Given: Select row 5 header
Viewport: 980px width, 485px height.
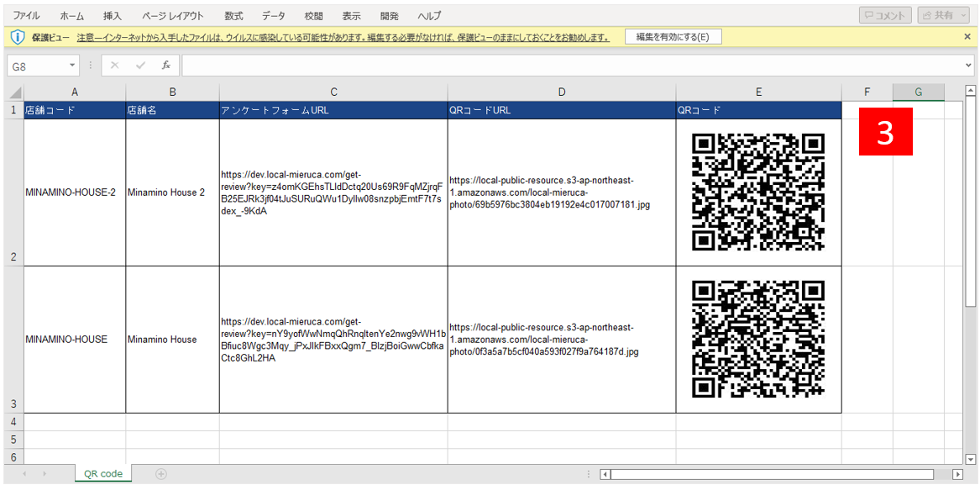Looking at the screenshot, I should pyautogui.click(x=13, y=440).
